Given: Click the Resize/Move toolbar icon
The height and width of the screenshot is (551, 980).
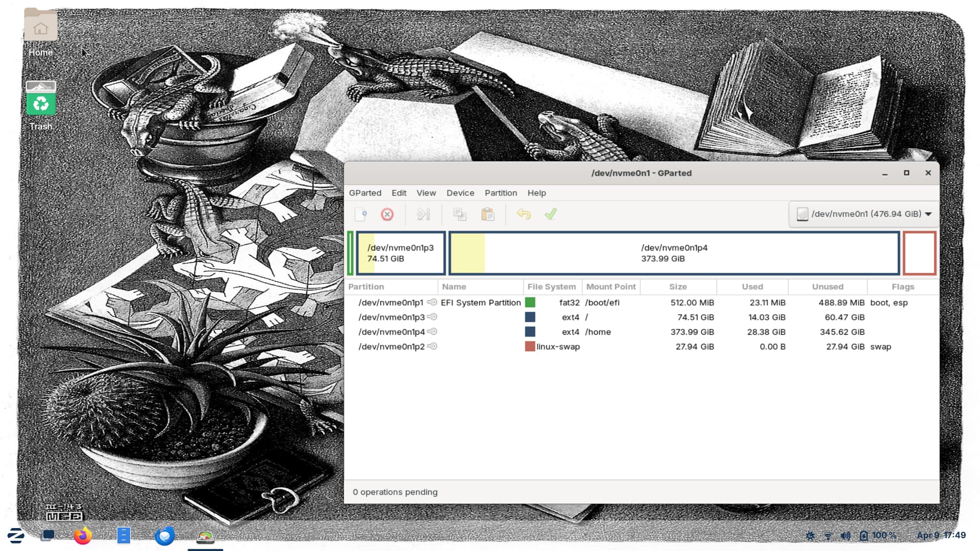Looking at the screenshot, I should point(423,214).
